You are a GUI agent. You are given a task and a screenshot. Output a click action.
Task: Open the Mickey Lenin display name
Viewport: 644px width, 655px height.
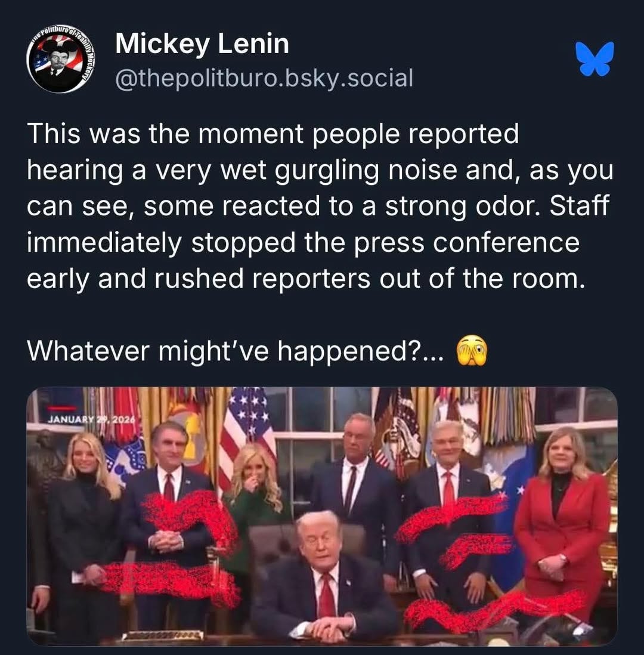tap(202, 44)
